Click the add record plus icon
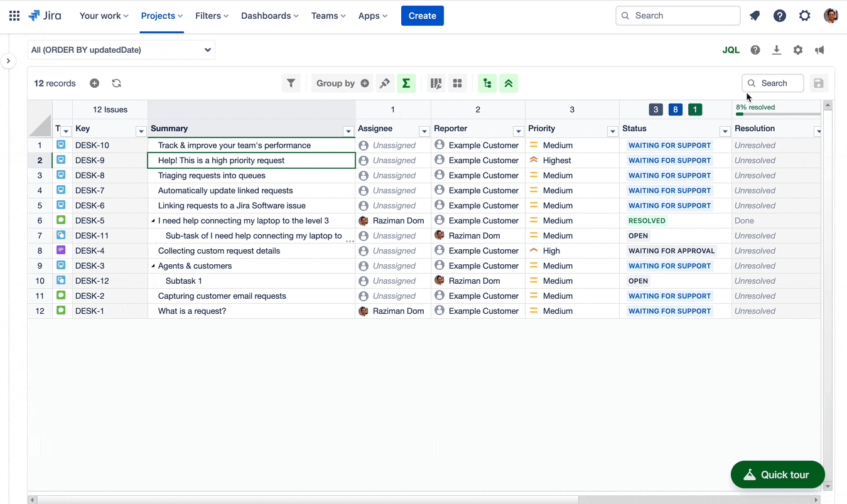 point(94,83)
